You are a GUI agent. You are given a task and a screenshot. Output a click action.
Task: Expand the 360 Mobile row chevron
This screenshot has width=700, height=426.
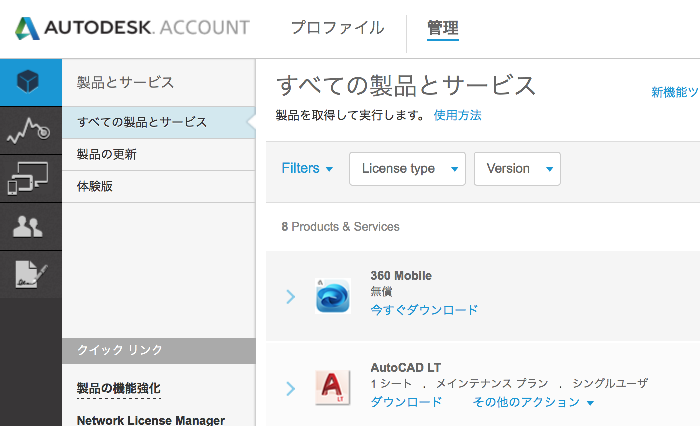coord(291,297)
